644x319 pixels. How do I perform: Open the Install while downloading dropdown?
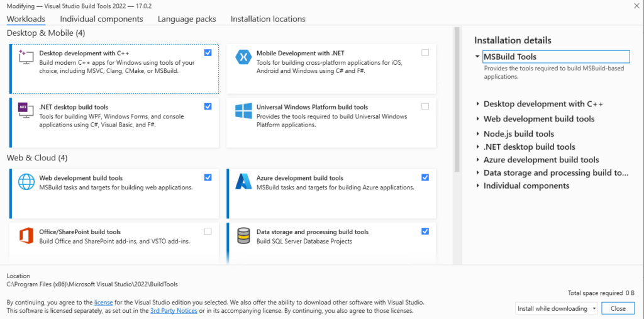click(557, 308)
